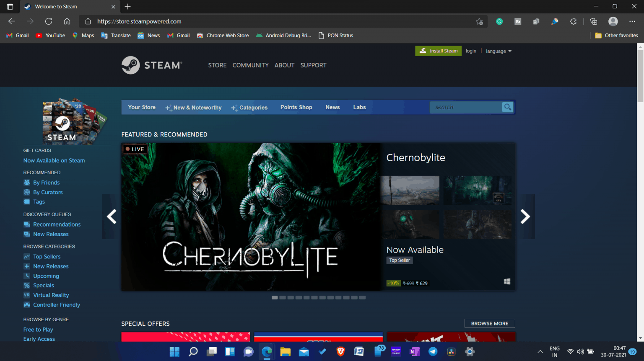Open the Free to Play link

tap(38, 329)
